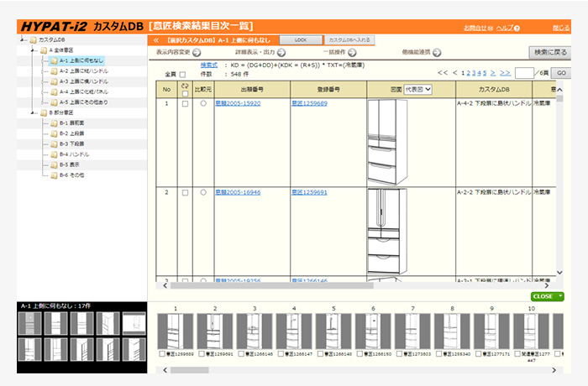Click the folder icon of B-5 表示 node
Viewport: 588px width, 386px height.
pyautogui.click(x=54, y=164)
